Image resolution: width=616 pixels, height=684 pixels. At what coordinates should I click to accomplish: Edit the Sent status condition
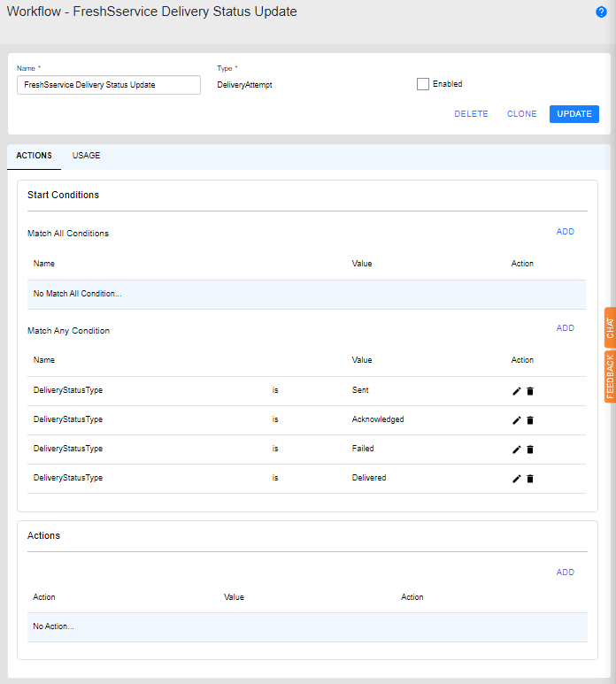[x=517, y=391]
